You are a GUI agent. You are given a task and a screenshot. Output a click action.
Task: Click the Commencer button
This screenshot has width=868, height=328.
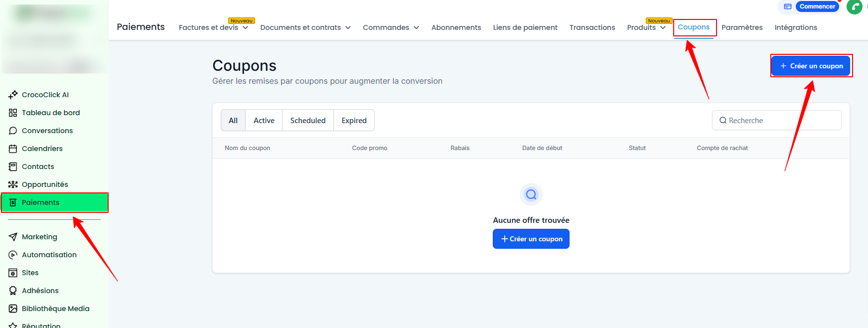coord(817,6)
